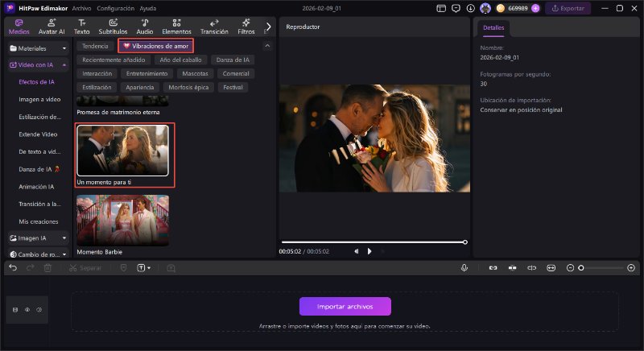
Task: Open Danza de IA sidebar item
Action: coord(39,169)
